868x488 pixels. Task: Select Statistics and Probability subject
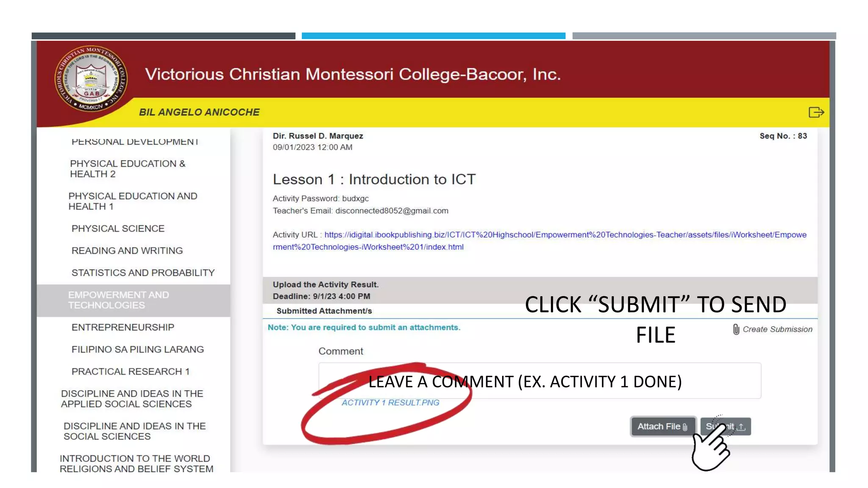[x=143, y=272]
